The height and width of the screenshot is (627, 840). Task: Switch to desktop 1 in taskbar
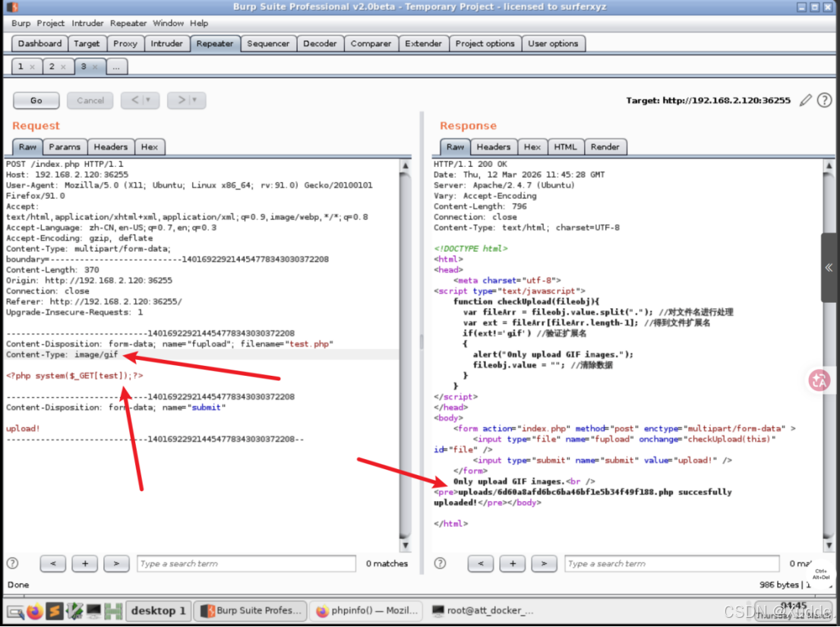(158, 611)
